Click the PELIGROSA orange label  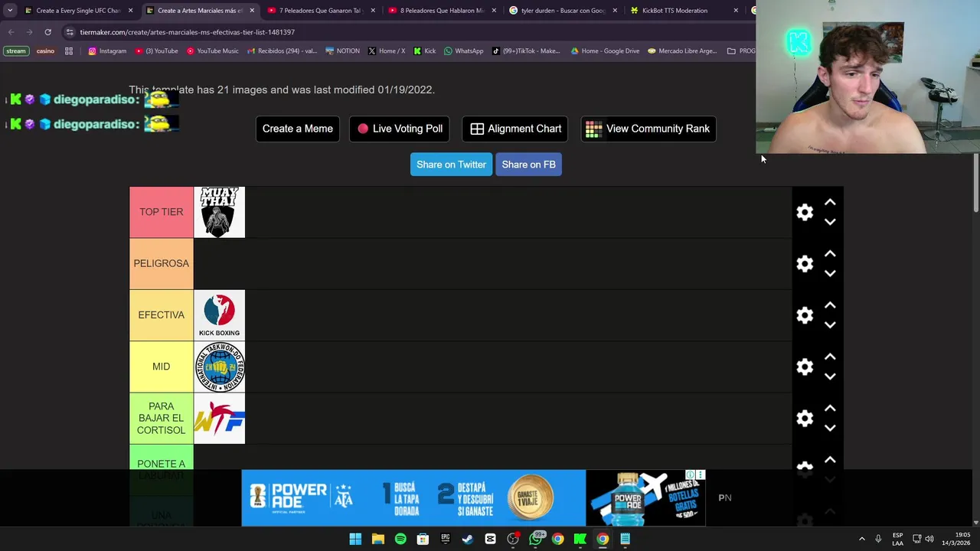pyautogui.click(x=161, y=263)
